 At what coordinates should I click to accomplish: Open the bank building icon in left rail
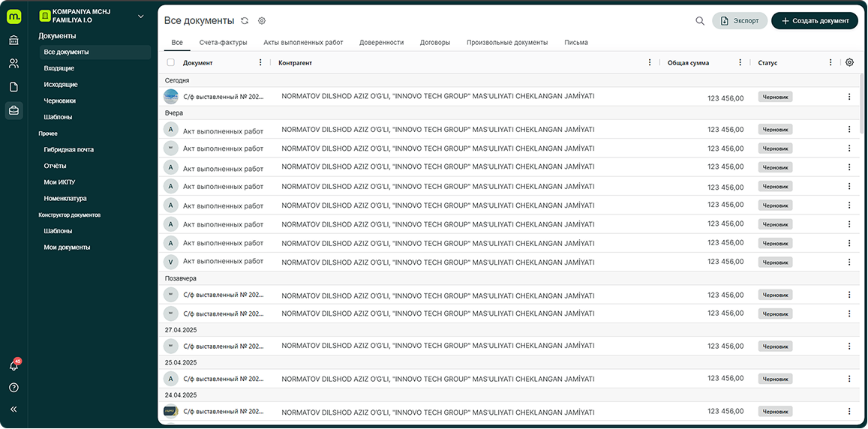pos(14,40)
